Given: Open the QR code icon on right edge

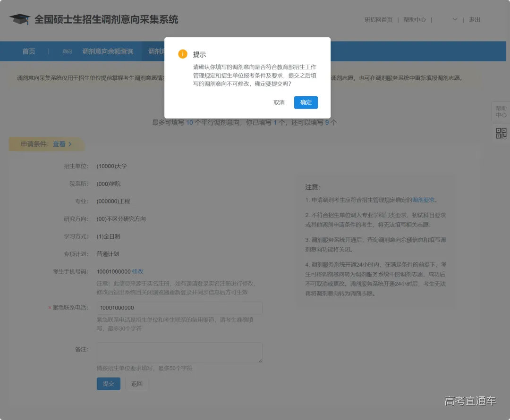Looking at the screenshot, I should 501,134.
